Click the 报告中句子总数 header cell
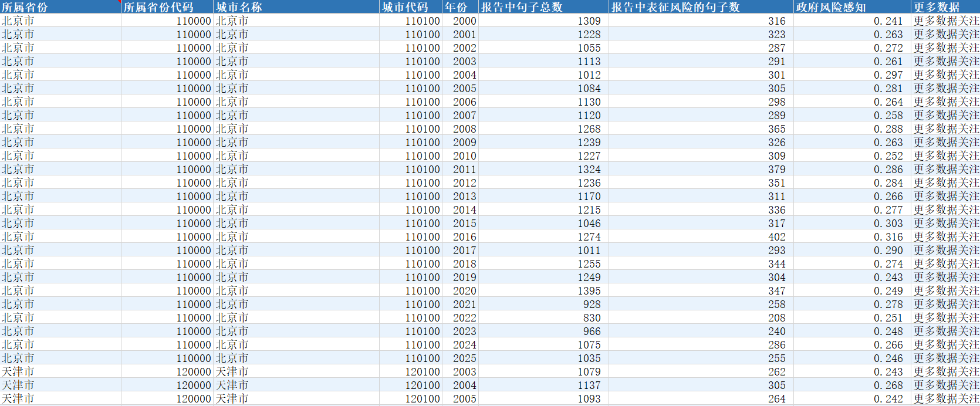This screenshot has width=980, height=406. click(543, 7)
